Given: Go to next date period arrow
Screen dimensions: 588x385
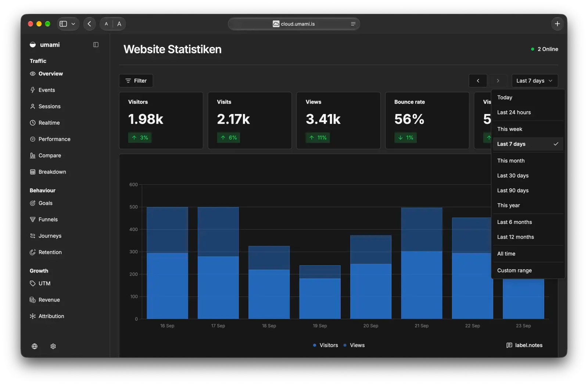Looking at the screenshot, I should 498,81.
